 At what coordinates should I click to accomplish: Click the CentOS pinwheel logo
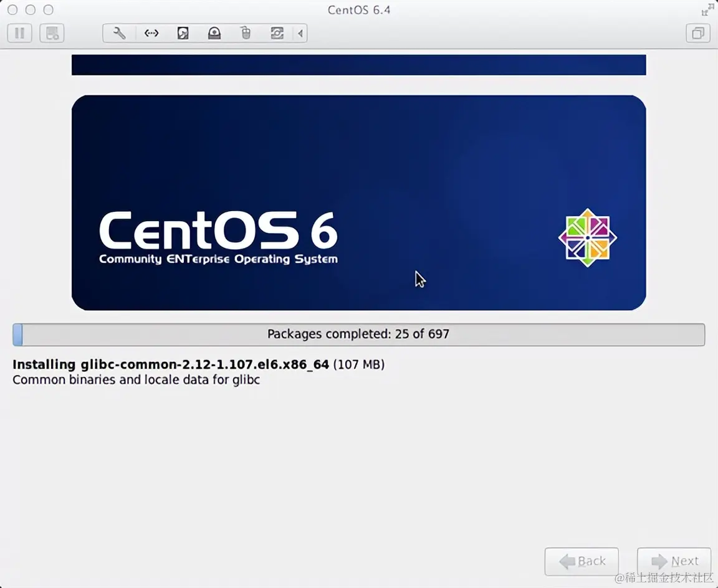[x=588, y=237]
